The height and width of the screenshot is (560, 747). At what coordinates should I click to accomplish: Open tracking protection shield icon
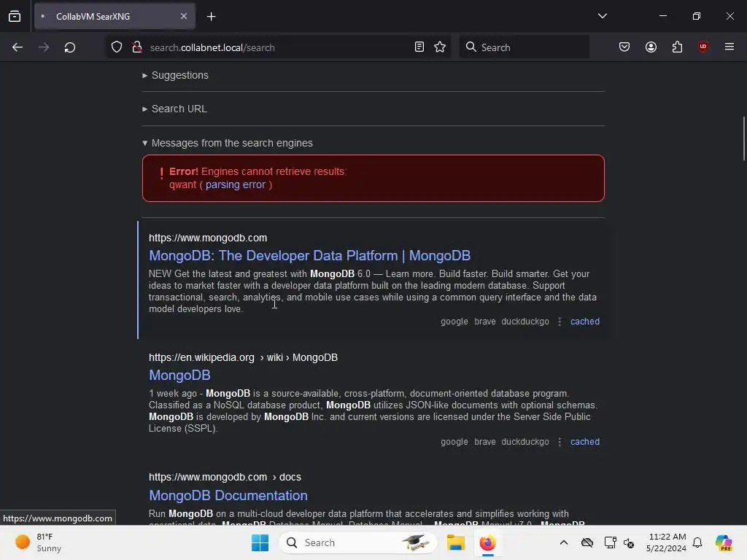coord(117,47)
